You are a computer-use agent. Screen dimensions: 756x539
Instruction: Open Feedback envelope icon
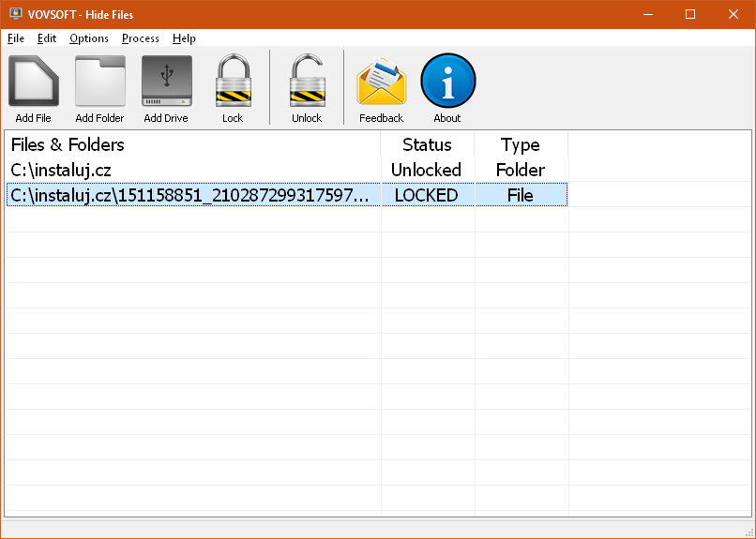(381, 82)
